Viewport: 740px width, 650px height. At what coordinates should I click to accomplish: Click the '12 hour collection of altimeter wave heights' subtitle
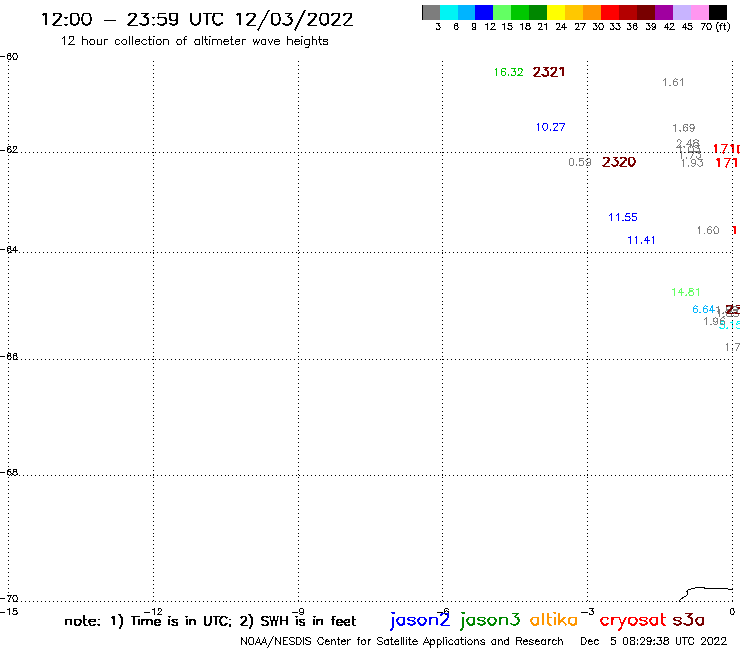coord(194,41)
